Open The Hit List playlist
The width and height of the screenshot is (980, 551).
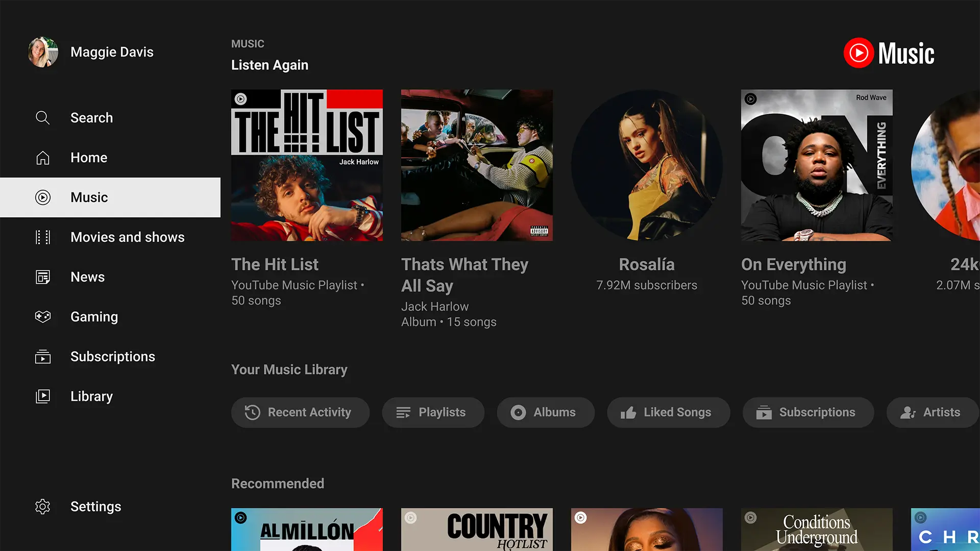307,164
